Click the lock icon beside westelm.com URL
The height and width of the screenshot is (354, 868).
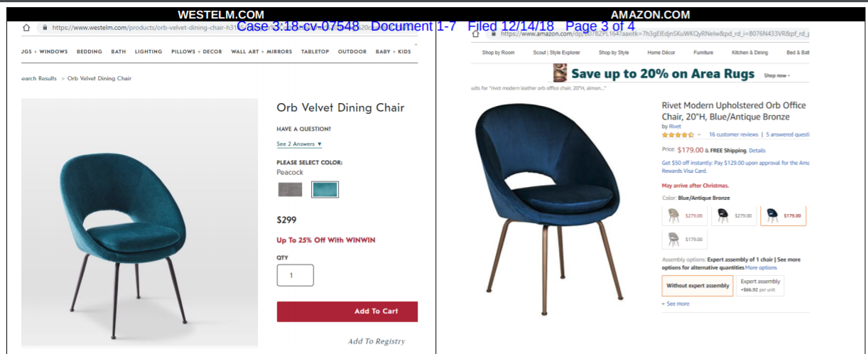pyautogui.click(x=44, y=28)
